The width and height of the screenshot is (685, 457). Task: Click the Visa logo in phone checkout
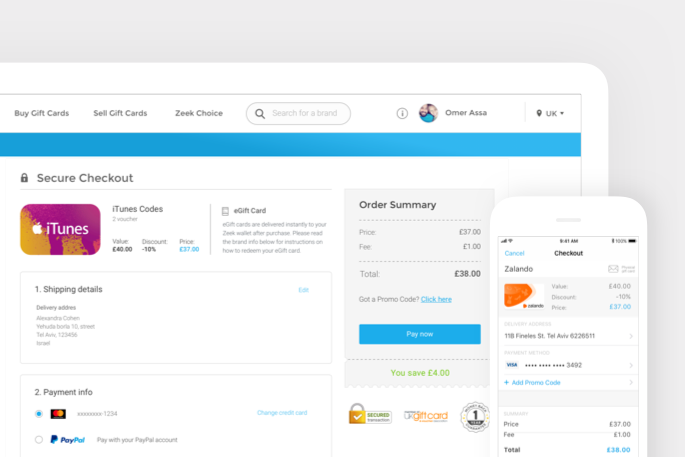(512, 365)
